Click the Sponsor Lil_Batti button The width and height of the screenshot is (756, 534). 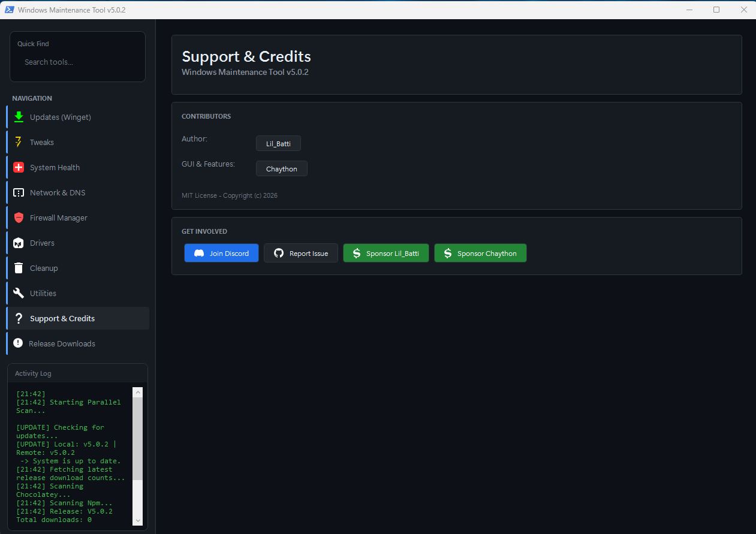coord(386,253)
